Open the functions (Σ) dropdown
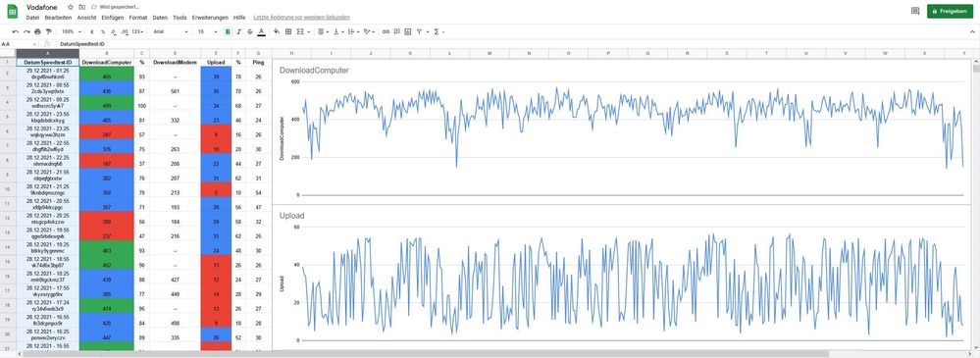The image size is (980, 358). click(438, 31)
